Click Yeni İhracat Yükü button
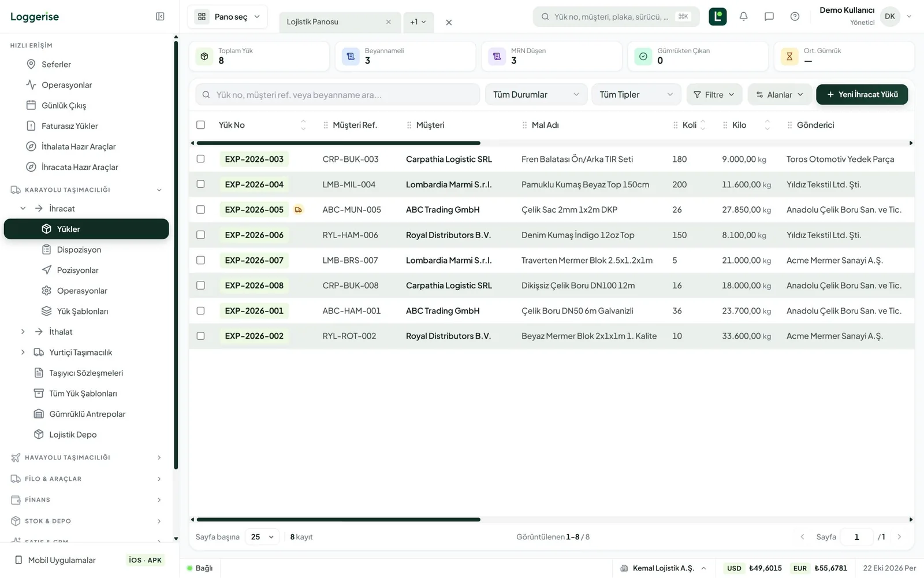 click(862, 95)
